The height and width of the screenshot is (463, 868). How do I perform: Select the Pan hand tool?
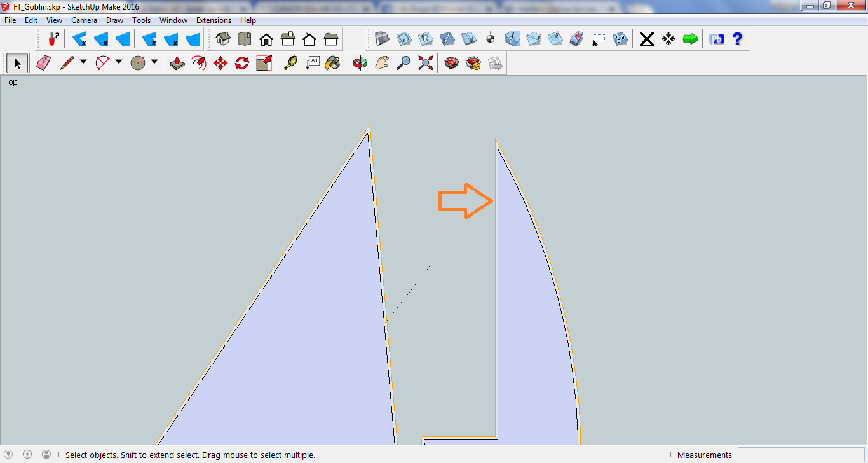coord(381,63)
